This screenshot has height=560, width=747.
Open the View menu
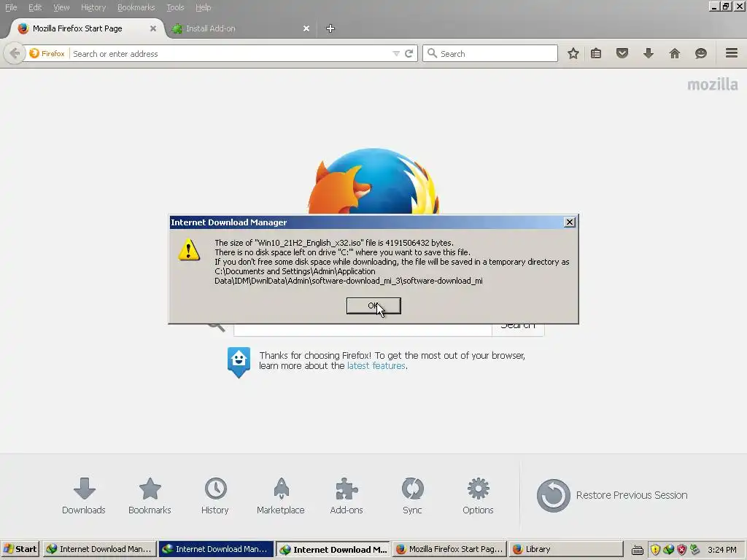(61, 7)
